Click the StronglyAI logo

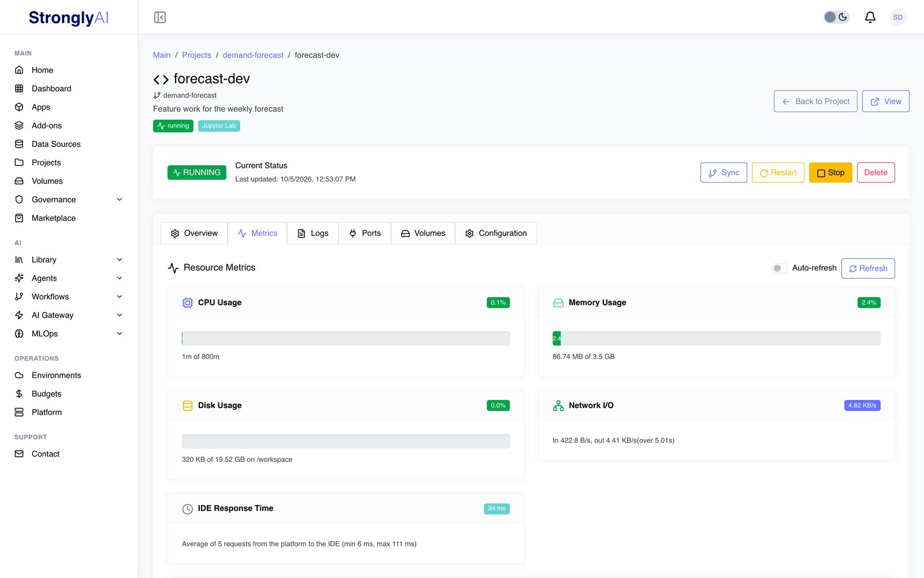69,17
